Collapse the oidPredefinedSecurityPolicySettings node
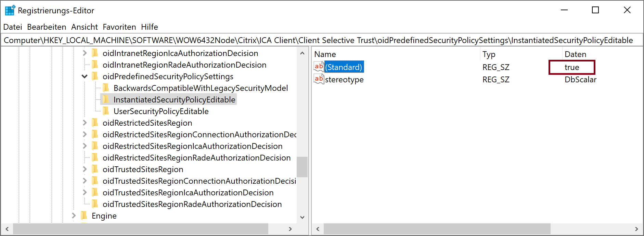Viewport: 644px width, 236px height. (85, 77)
